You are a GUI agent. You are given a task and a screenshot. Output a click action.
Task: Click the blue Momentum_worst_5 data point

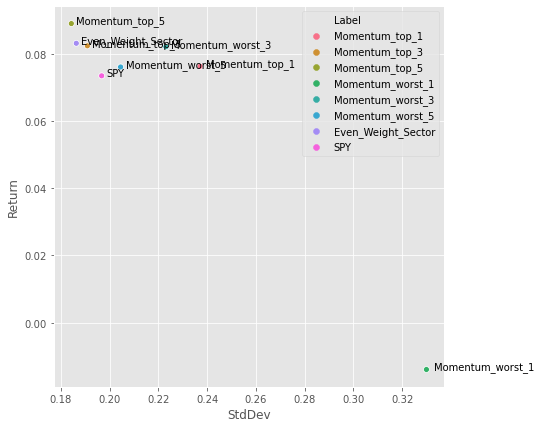coord(120,67)
